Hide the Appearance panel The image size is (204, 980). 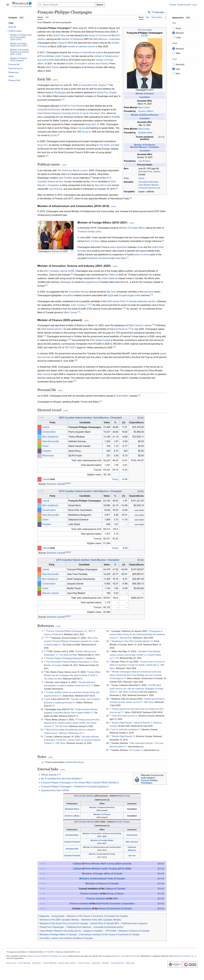click(188, 17)
